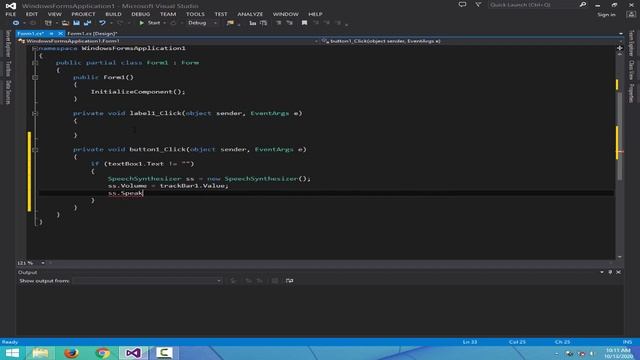Click the notifications filter flag icon
The image size is (640, 360).
tap(478, 4)
